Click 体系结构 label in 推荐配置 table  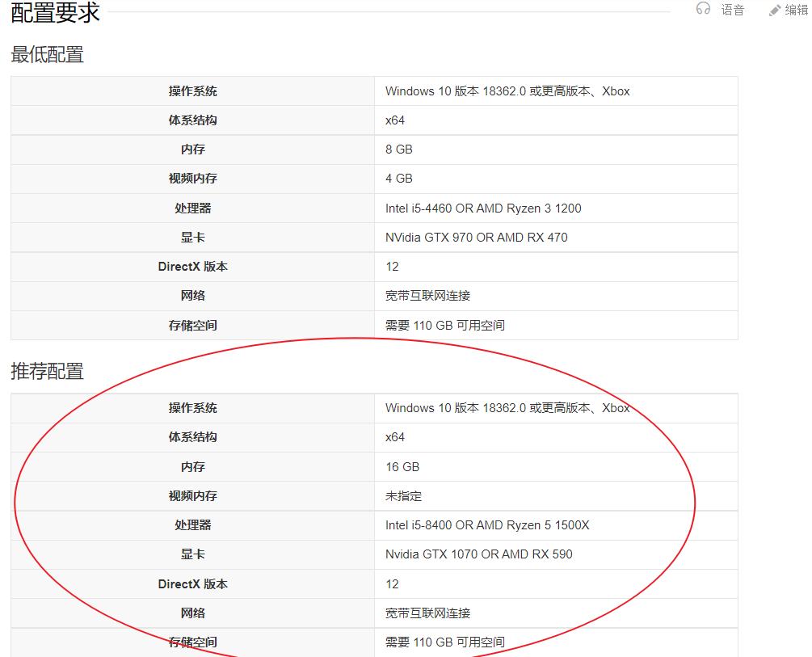(x=192, y=437)
